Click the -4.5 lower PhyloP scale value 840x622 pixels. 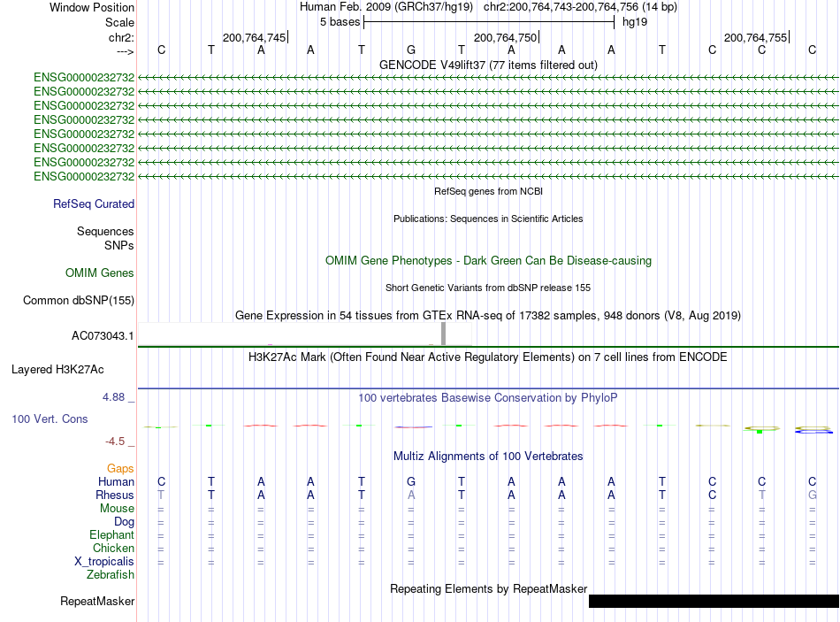pos(115,442)
